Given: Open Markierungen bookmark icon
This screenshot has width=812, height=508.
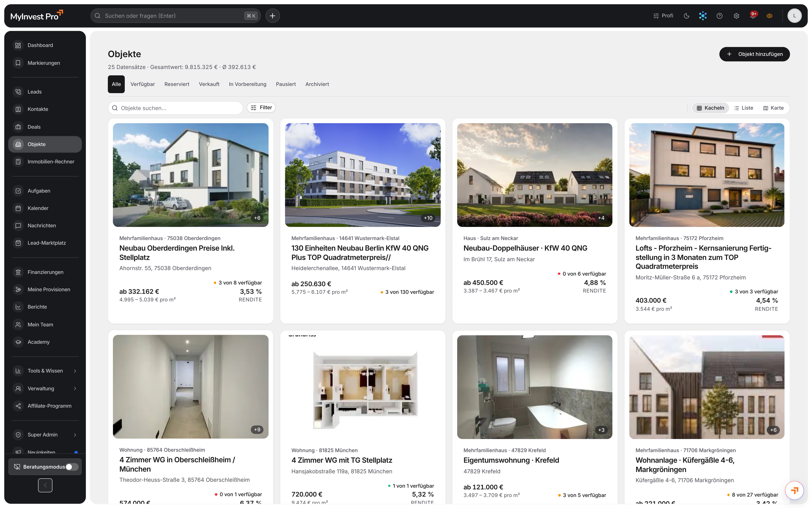Looking at the screenshot, I should (x=18, y=63).
